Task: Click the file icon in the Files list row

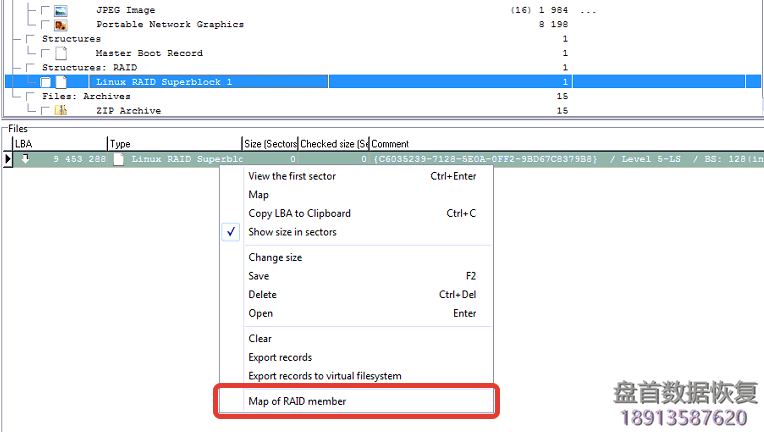Action: (x=119, y=159)
